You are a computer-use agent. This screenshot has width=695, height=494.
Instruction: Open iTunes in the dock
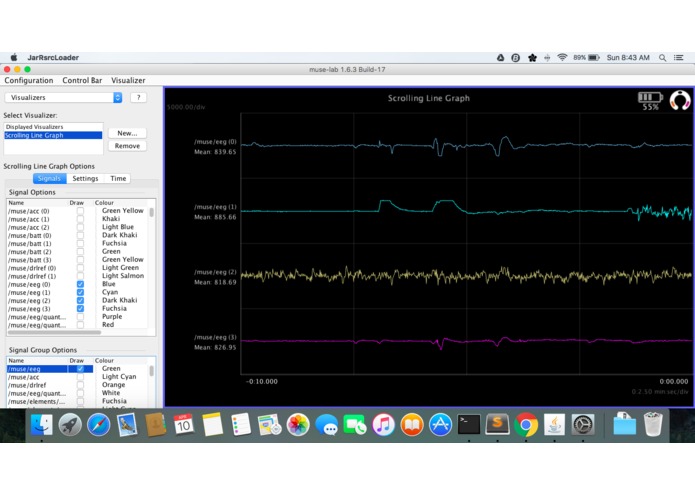pos(383,425)
